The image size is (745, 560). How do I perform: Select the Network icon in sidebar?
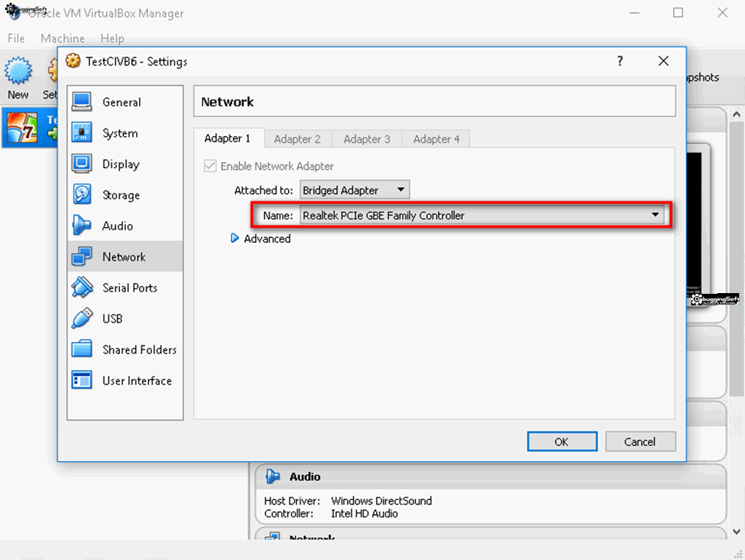(x=81, y=257)
